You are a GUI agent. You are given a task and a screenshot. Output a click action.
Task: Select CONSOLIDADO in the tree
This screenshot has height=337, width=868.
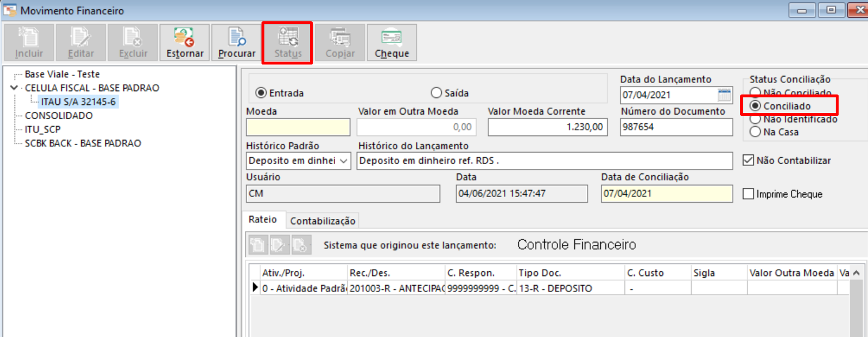[59, 116]
